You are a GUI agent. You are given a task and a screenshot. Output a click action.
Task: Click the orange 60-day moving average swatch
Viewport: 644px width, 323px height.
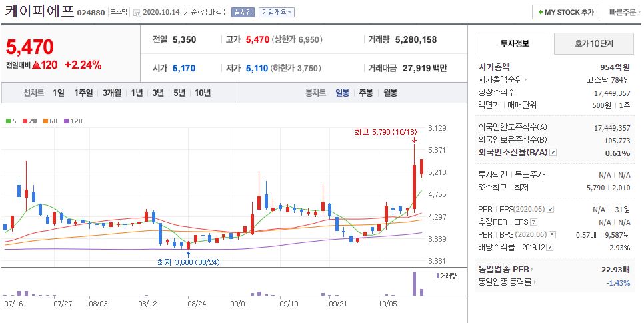pyautogui.click(x=45, y=121)
